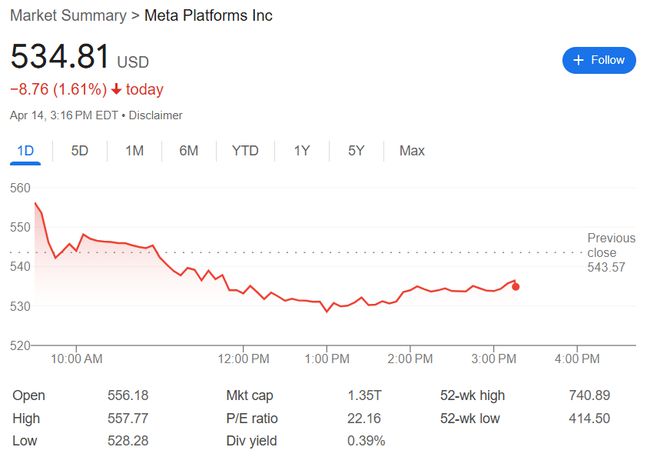Click the Mkt cap label
The height and width of the screenshot is (457, 660).
252,395
